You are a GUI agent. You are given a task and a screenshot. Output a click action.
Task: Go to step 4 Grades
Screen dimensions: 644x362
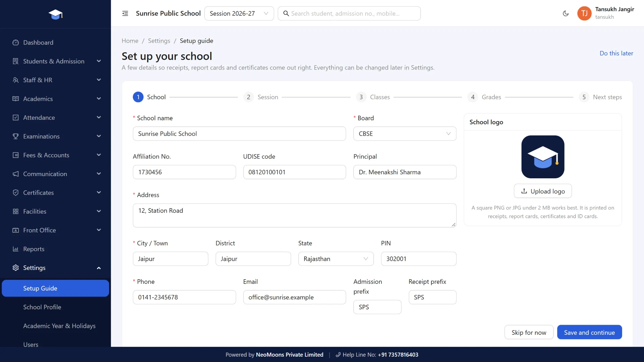(x=484, y=97)
